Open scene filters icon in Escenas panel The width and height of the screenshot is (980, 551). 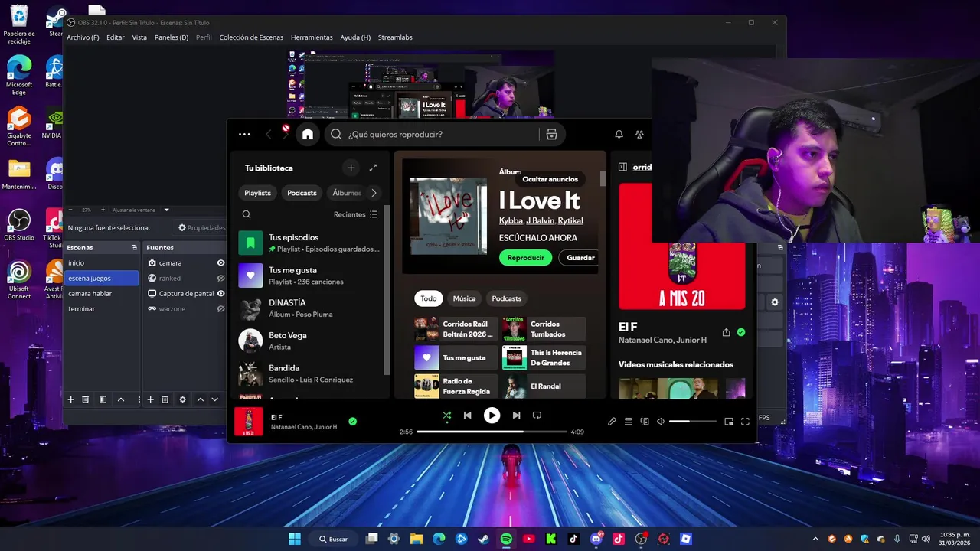click(103, 399)
